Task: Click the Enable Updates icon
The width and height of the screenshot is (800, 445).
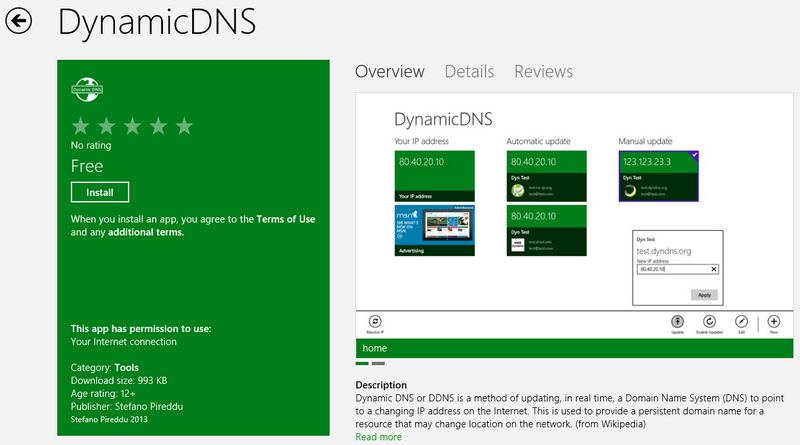Action: (x=708, y=321)
